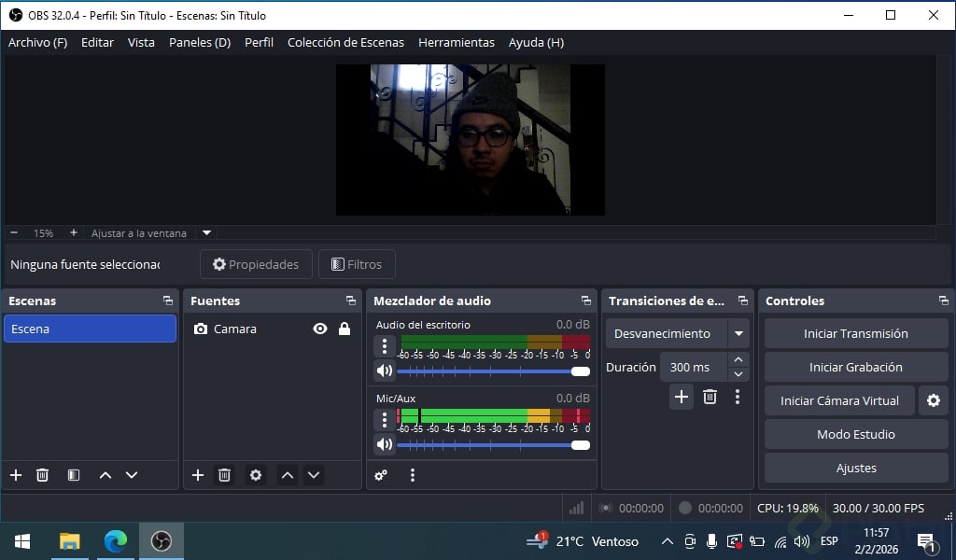Move source down arrow in Fuentes

tap(314, 475)
